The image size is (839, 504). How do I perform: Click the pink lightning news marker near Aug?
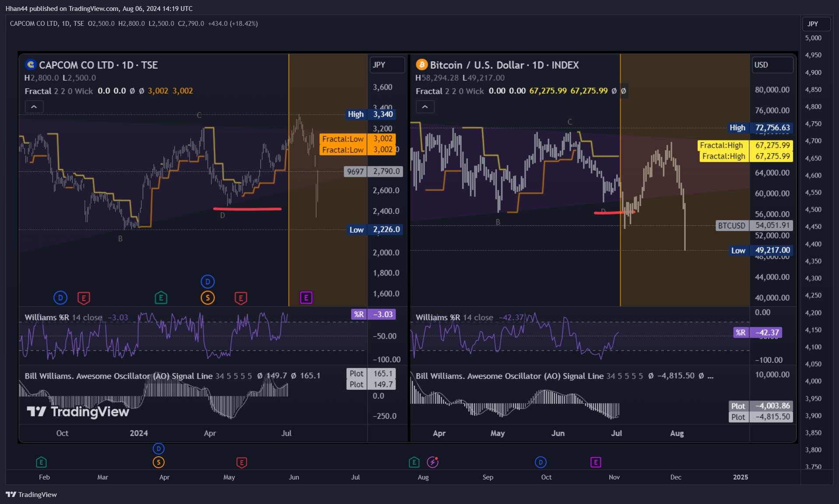pyautogui.click(x=433, y=462)
